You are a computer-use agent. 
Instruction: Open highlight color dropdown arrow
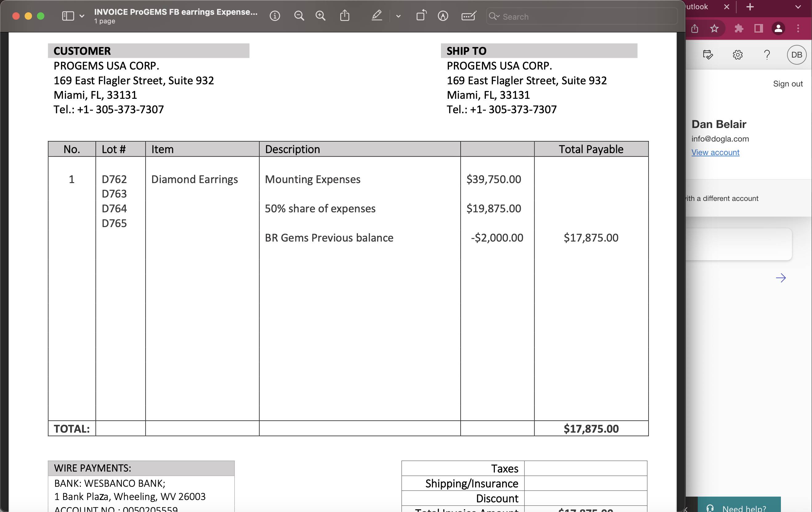398,16
